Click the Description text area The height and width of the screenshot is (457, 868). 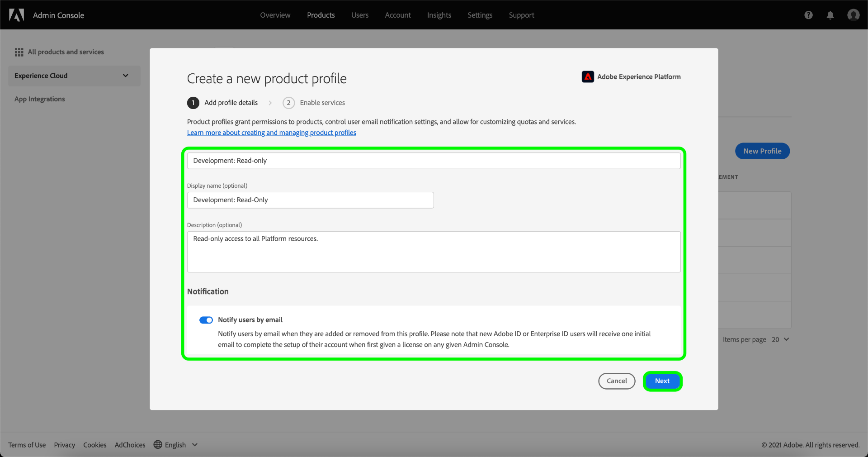(434, 252)
